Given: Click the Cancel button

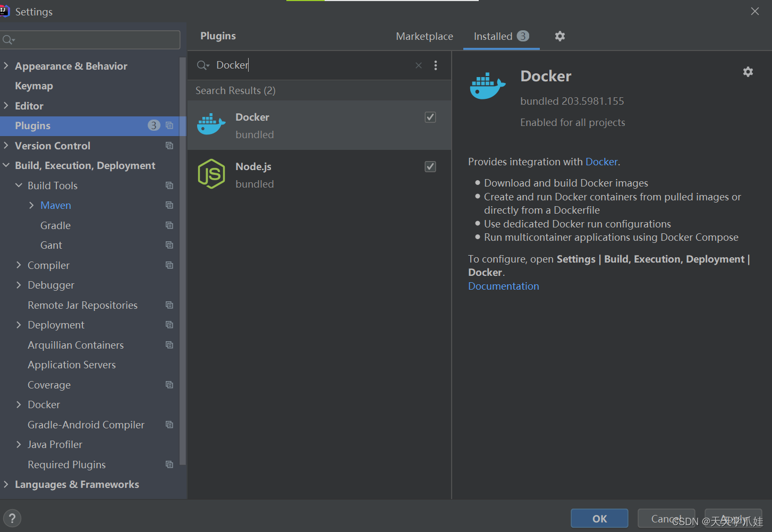Looking at the screenshot, I should tap(666, 519).
